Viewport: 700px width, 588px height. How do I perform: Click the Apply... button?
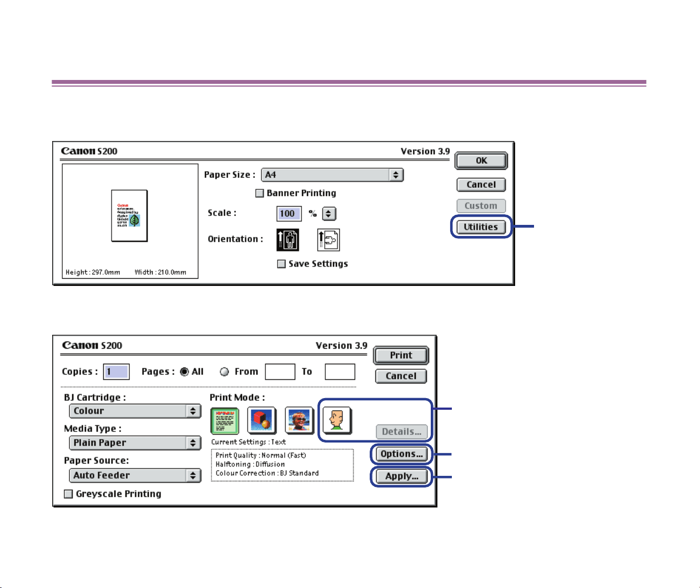point(401,476)
